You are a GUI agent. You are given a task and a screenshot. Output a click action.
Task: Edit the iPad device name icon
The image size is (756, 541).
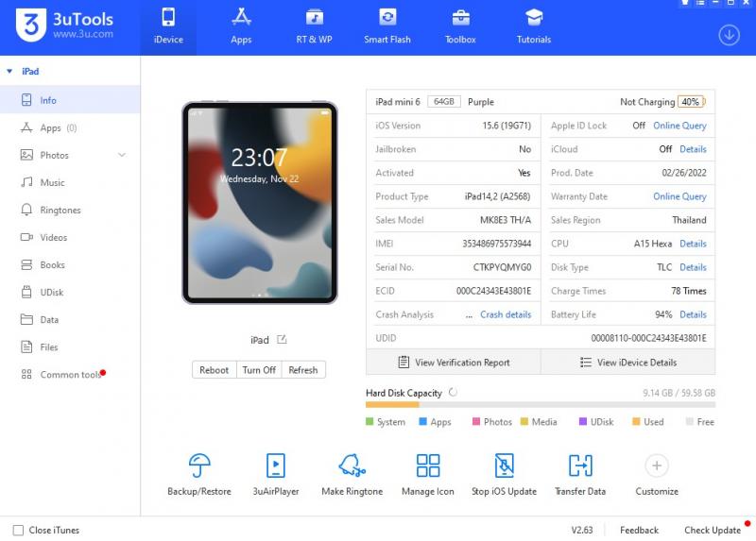282,340
